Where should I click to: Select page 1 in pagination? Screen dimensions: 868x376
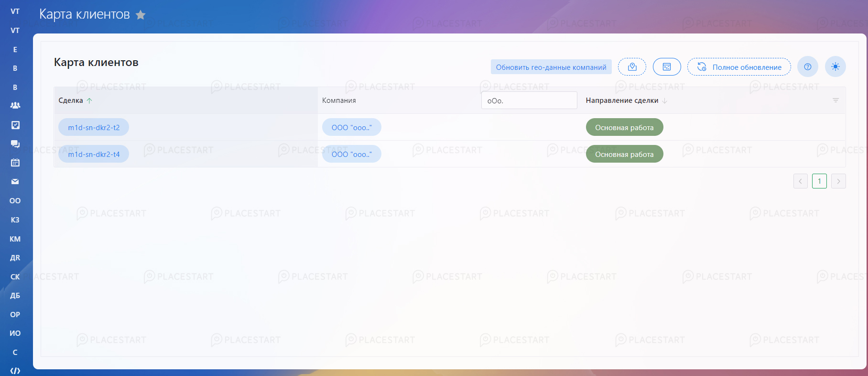[x=819, y=181]
